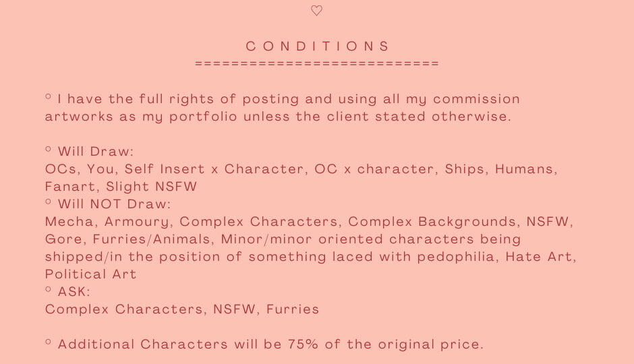Click the "Will NOT Draw:" label
Viewport: 634px width, 364px height.
(114, 204)
